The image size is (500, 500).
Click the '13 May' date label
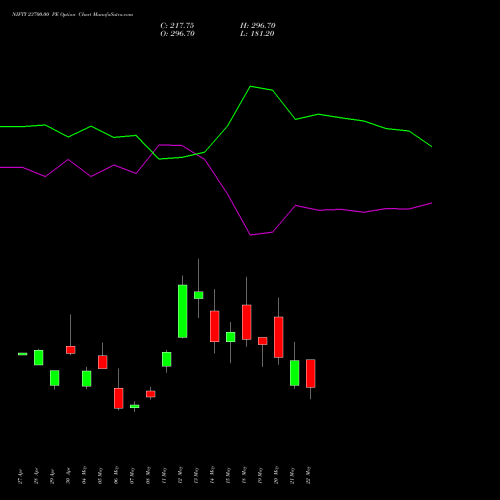[196, 475]
